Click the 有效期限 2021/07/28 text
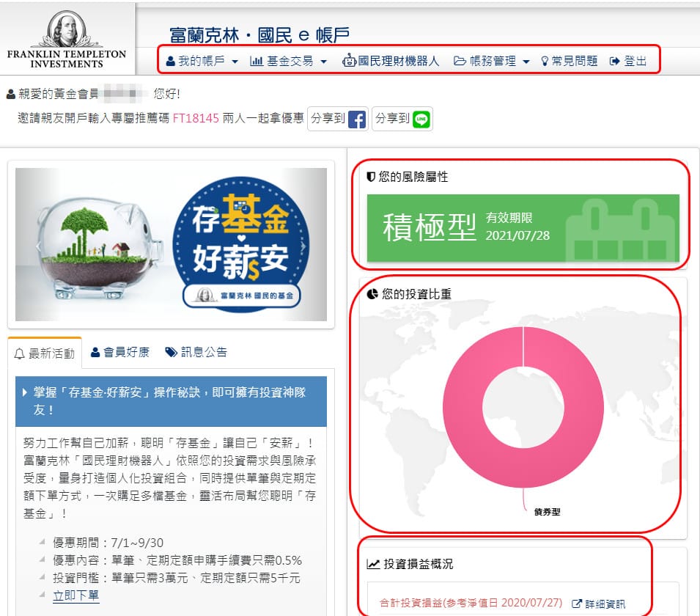Viewport: 700px width, 616px height. tap(518, 227)
